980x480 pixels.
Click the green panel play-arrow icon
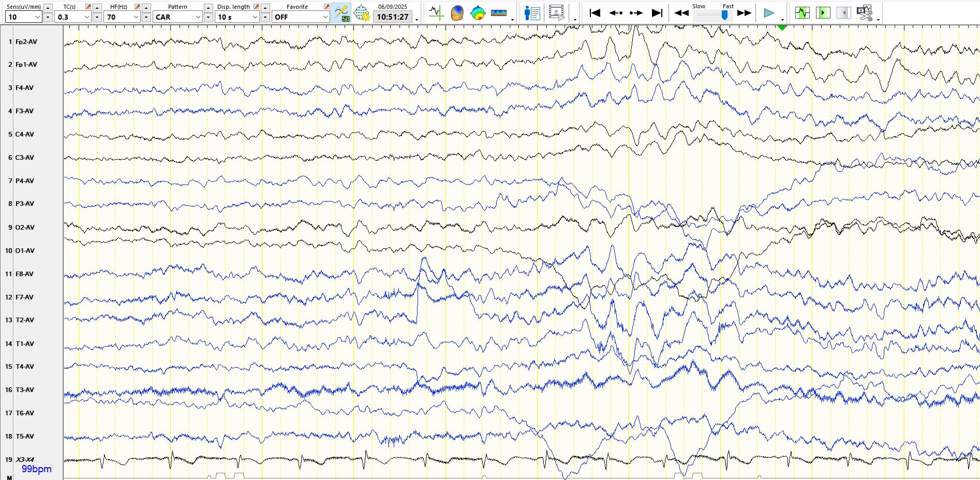click(823, 12)
